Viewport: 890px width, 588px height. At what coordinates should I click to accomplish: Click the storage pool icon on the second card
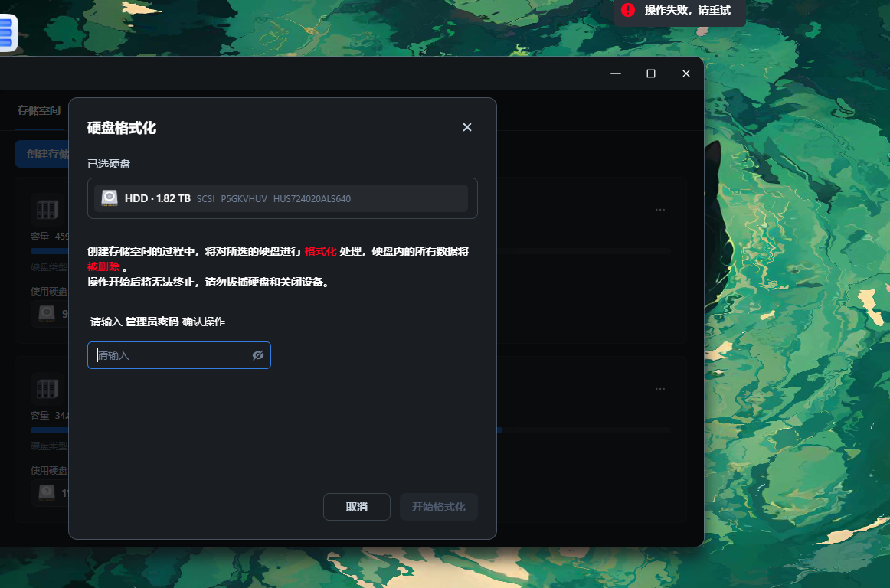click(x=47, y=388)
